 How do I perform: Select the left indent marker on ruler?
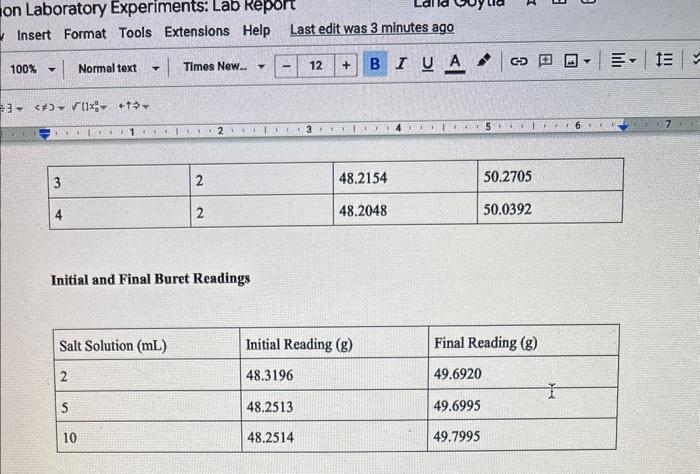(x=45, y=133)
